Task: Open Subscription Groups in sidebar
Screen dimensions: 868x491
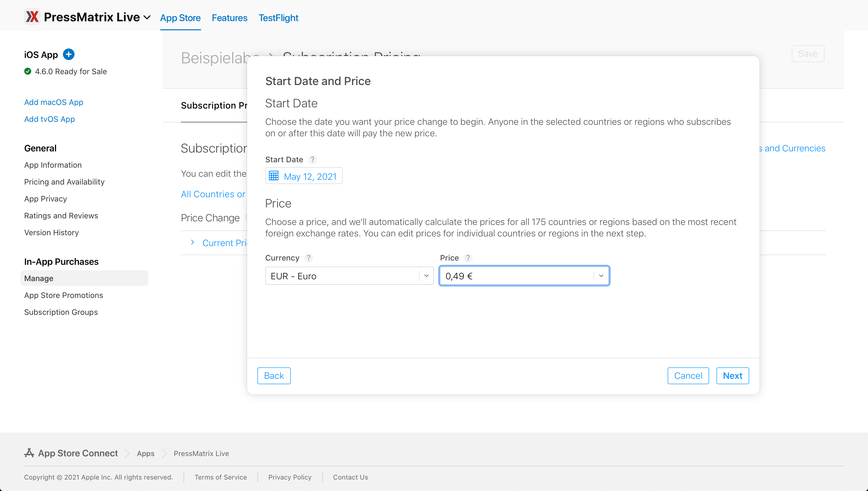Action: tap(61, 312)
